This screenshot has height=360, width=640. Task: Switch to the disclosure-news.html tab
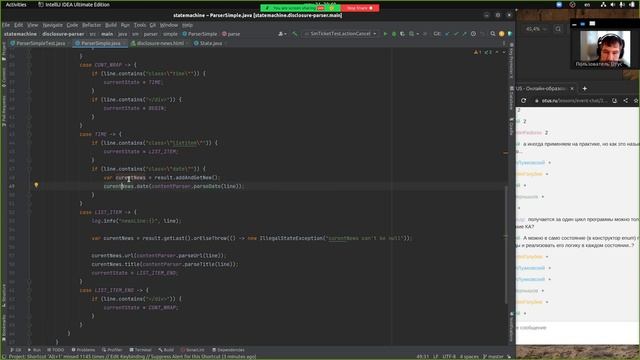tap(159, 43)
